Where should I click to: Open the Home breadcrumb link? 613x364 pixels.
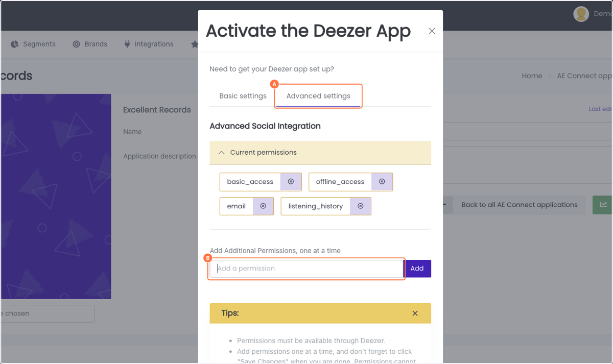coord(532,76)
